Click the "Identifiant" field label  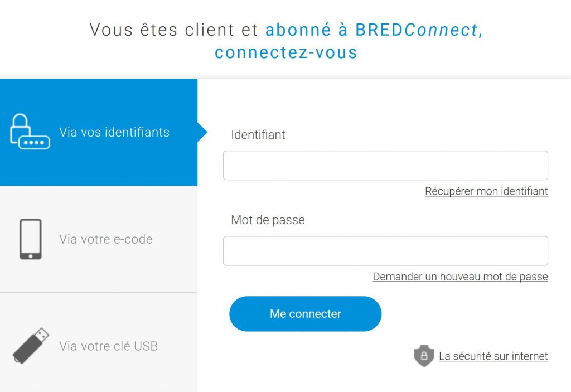(x=258, y=135)
